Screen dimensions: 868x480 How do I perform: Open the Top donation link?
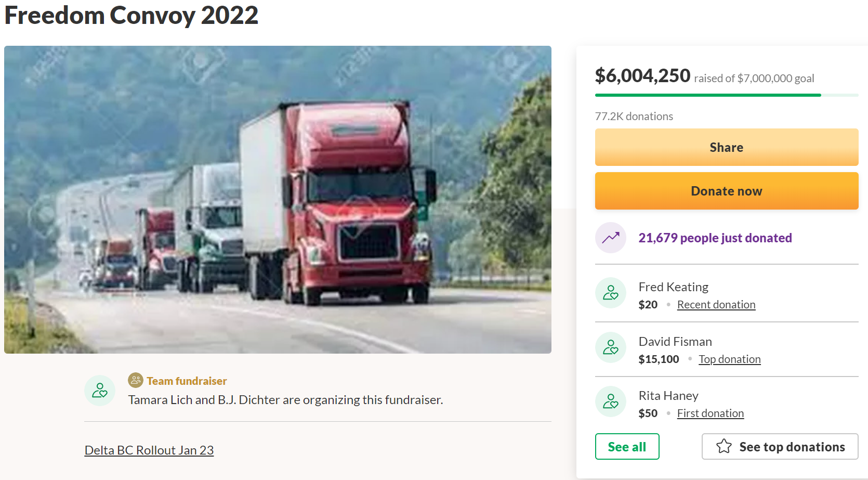coord(729,359)
